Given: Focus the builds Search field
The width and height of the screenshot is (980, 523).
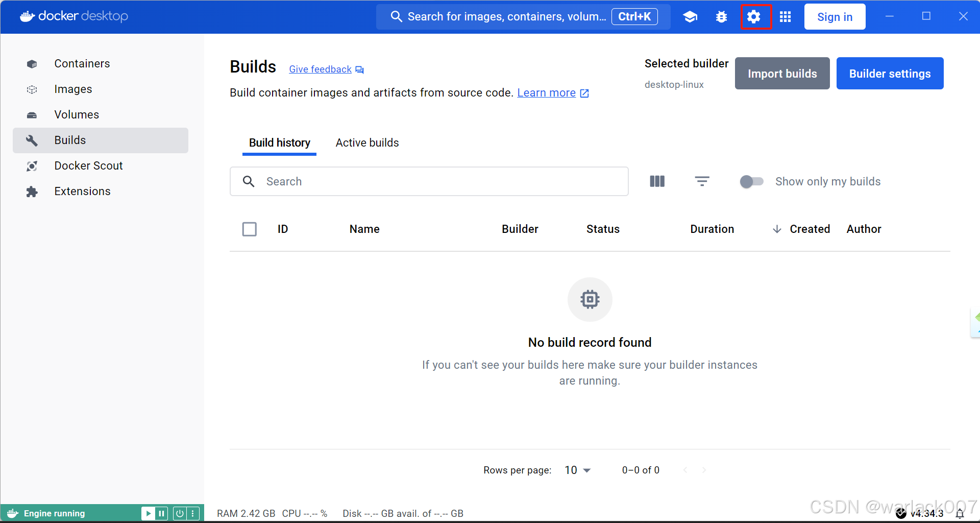Looking at the screenshot, I should [x=429, y=181].
